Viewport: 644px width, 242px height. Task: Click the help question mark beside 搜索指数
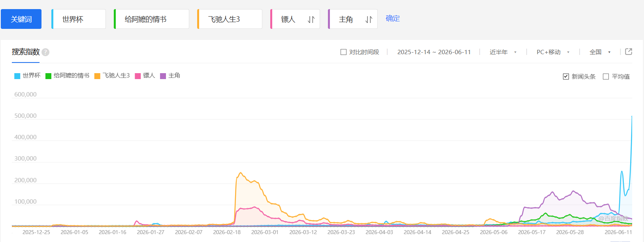pos(45,52)
